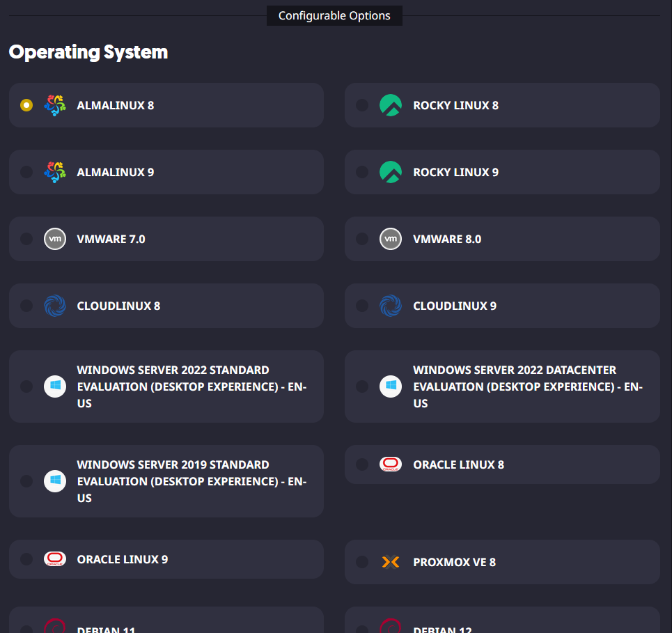672x633 pixels.
Task: Click the "Operating System" heading
Action: click(x=88, y=52)
